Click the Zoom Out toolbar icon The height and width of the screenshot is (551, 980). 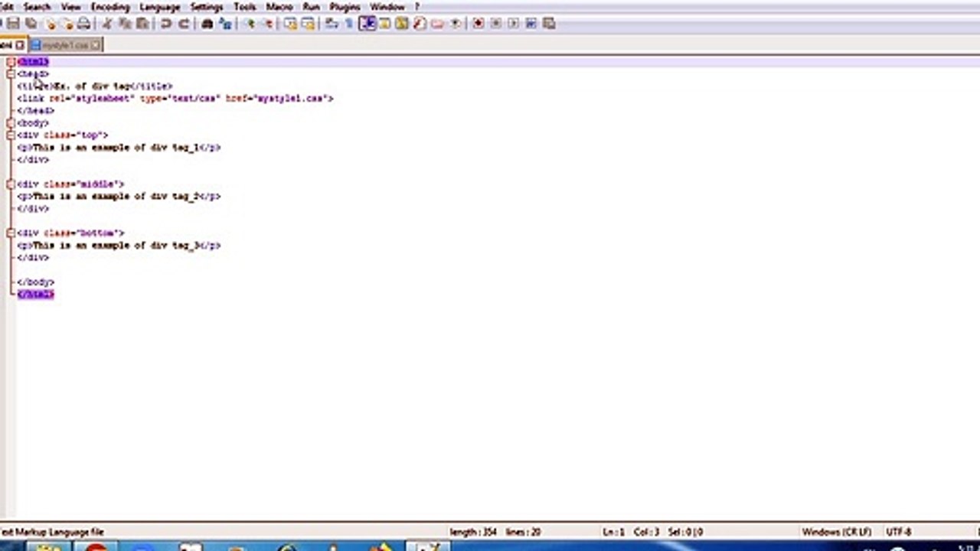(x=267, y=24)
